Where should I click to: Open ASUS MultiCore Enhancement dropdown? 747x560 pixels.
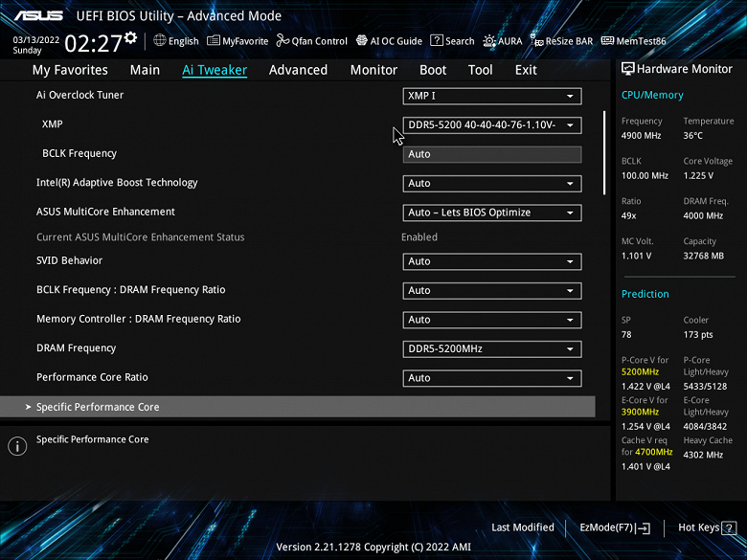[492, 213]
